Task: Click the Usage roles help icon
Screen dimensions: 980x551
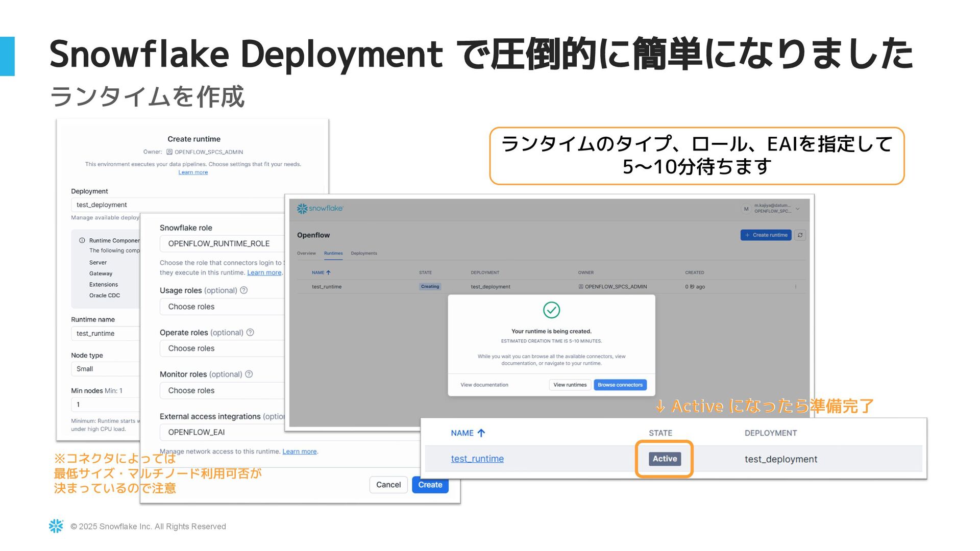Action: [244, 290]
